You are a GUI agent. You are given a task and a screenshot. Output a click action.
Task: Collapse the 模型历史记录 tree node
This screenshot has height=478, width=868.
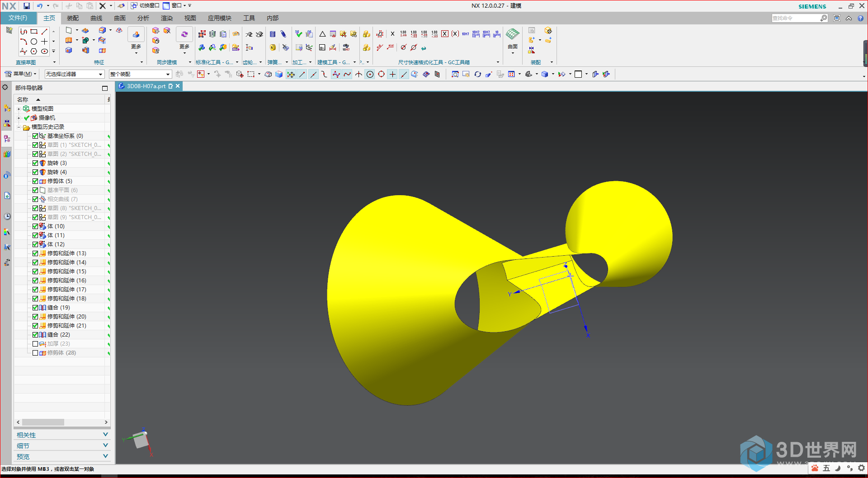click(x=19, y=127)
